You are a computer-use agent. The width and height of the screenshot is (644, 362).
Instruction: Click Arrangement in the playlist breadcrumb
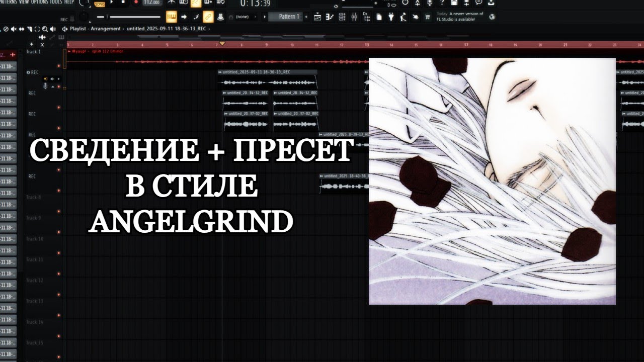pyautogui.click(x=106, y=29)
